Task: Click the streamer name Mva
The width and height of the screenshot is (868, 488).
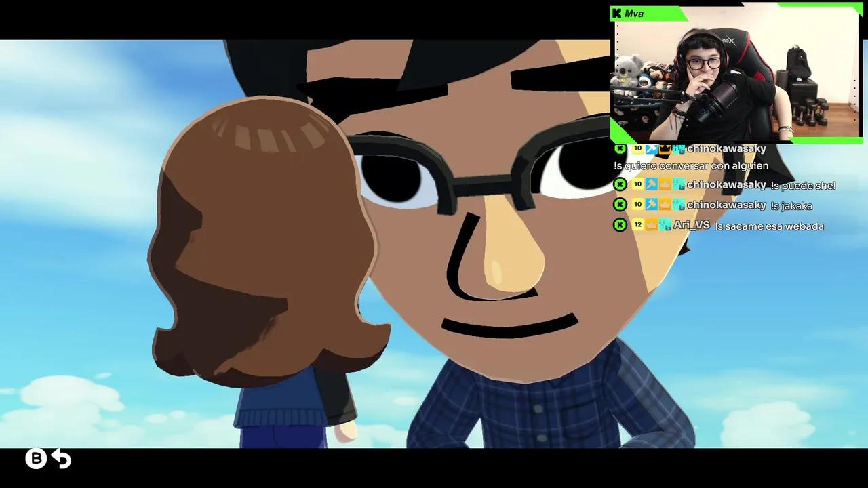Action: coord(634,14)
